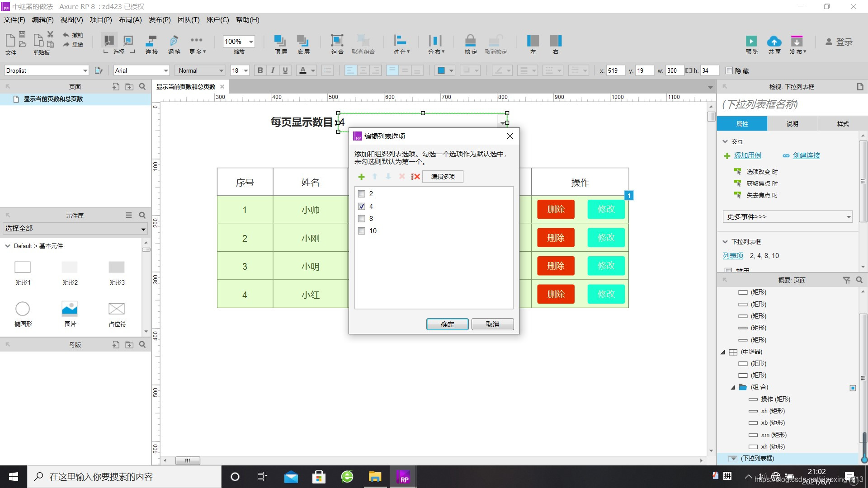Check the option 10 checkbox
This screenshot has width=868, height=488.
[x=362, y=231]
